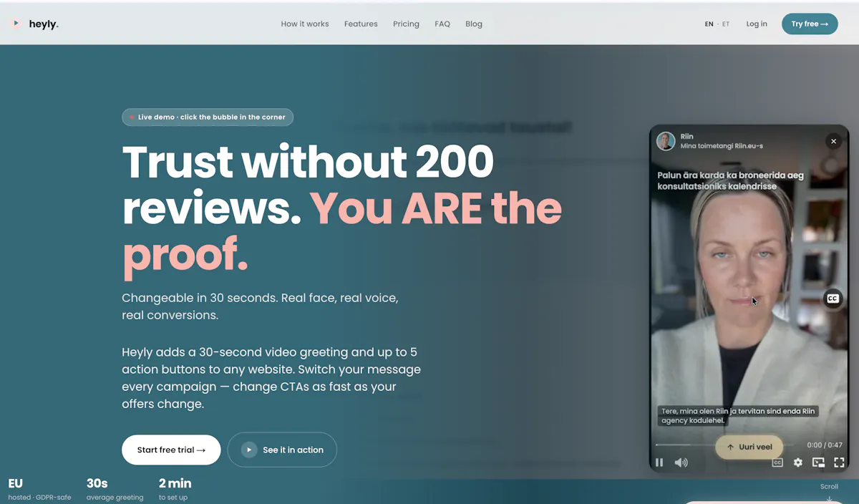Click Try free button in header

tap(810, 24)
